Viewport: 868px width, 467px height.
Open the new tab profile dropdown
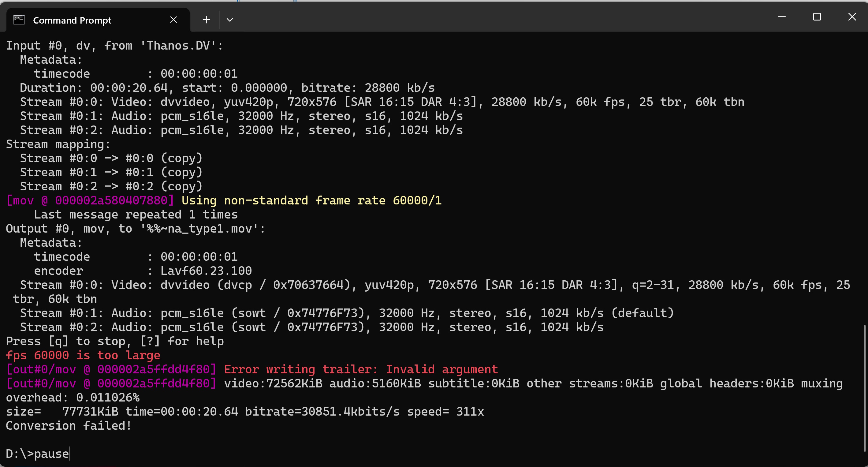[230, 20]
